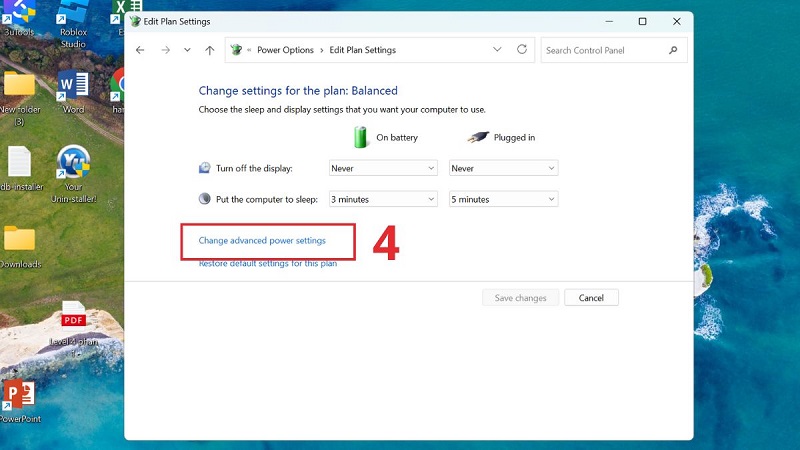This screenshot has width=800, height=450.
Task: Click the Search Control Panel field
Action: (x=605, y=50)
